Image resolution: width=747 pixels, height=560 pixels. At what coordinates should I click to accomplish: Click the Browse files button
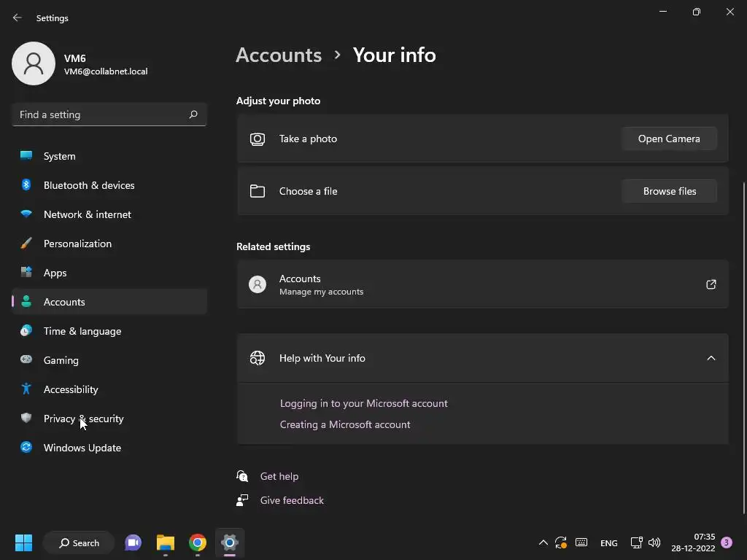(x=669, y=191)
